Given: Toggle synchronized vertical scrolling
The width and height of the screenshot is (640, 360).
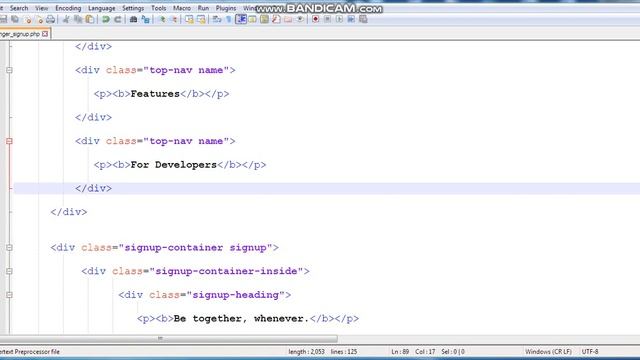Looking at the screenshot, I should click(x=189, y=19).
